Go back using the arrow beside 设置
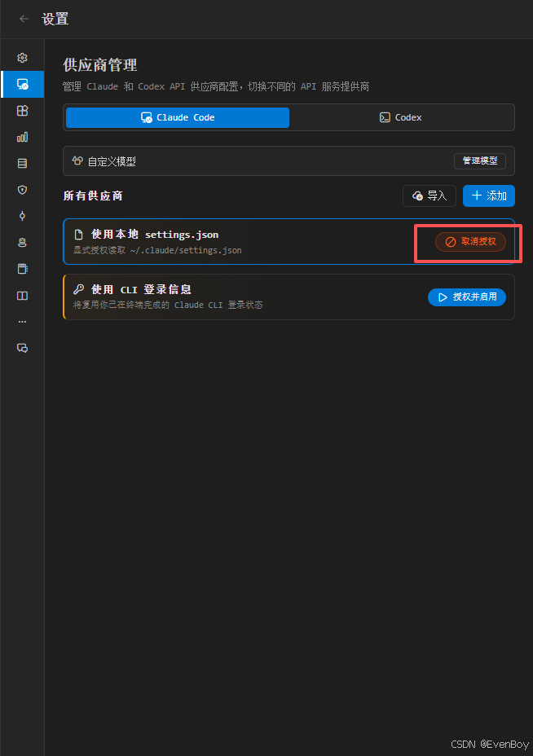This screenshot has height=756, width=533. click(24, 19)
